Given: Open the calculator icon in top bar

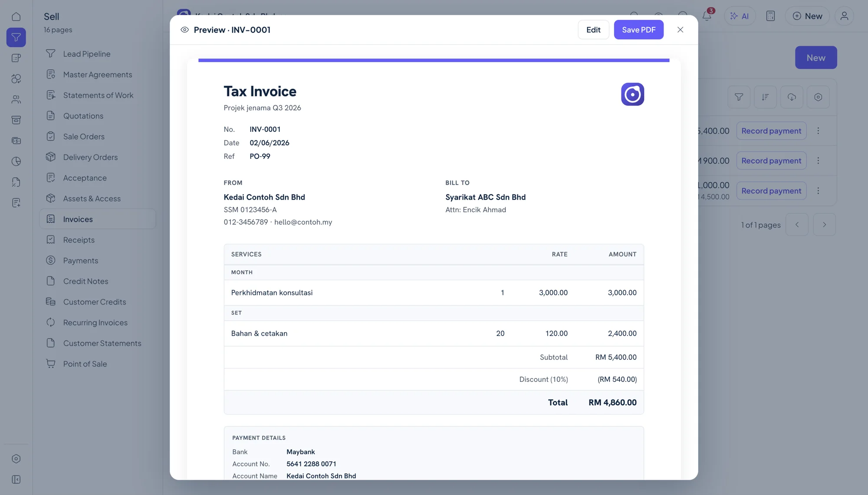Looking at the screenshot, I should tap(770, 16).
